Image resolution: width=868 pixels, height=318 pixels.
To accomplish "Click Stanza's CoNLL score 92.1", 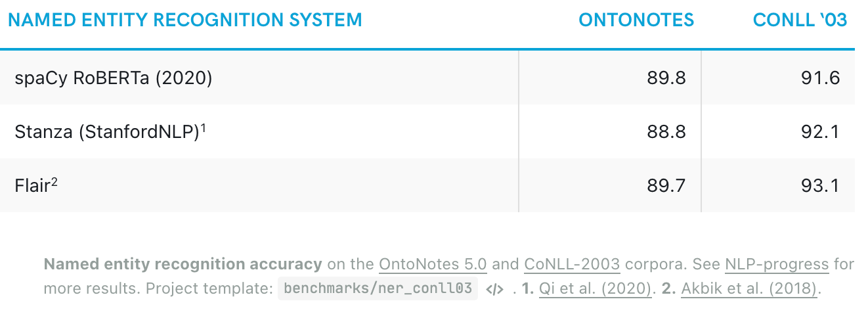I will coord(820,132).
